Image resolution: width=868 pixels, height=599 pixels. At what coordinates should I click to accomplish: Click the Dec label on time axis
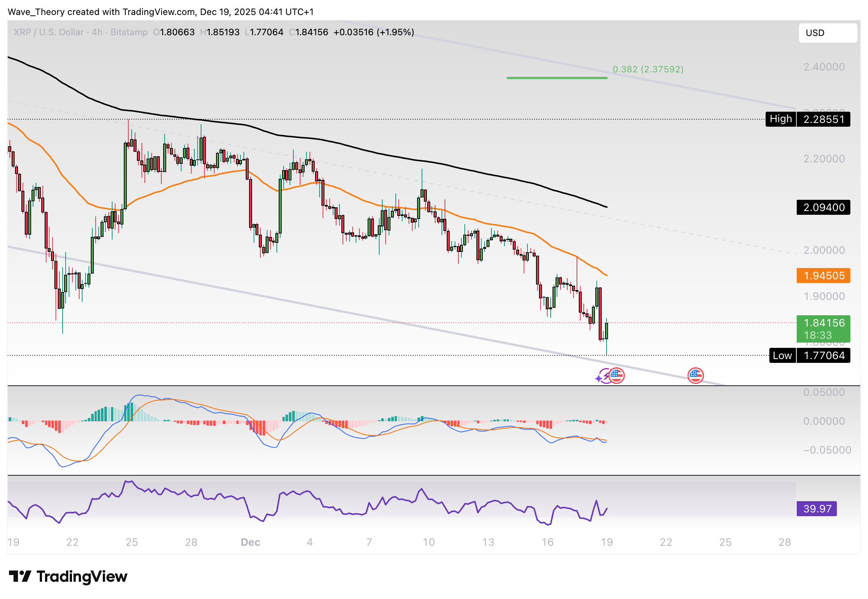250,542
